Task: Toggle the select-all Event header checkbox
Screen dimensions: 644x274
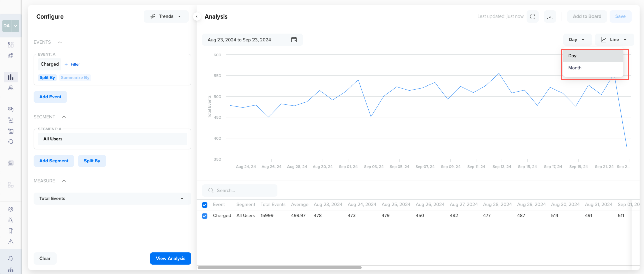Action: (205, 205)
